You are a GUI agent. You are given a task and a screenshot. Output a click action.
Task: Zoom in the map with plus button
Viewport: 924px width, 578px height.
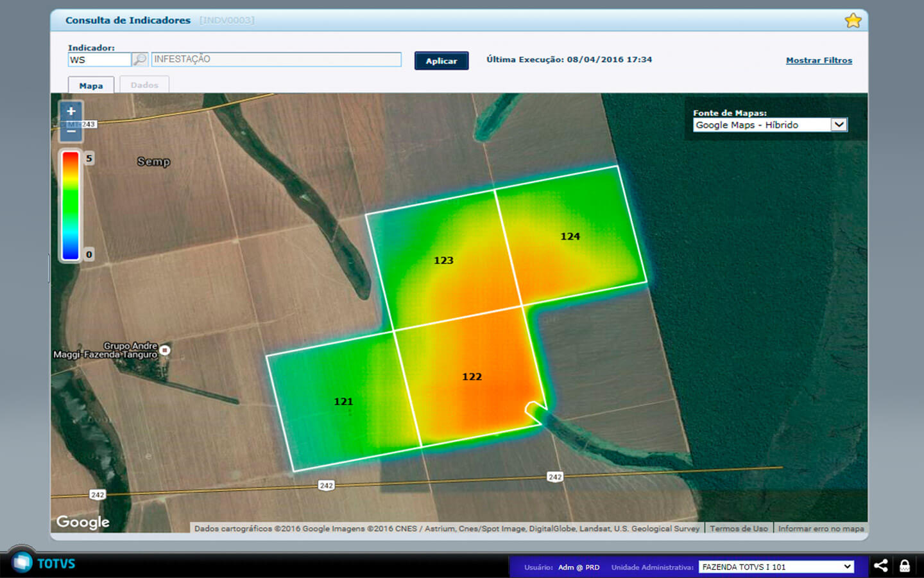71,111
